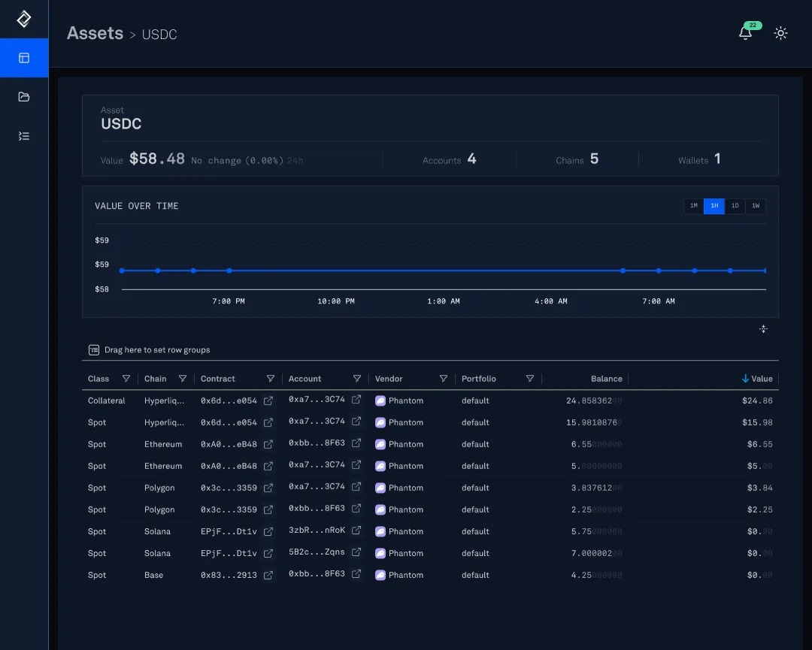The height and width of the screenshot is (650, 812).
Task: Click the autosize columns icon below the chart
Action: 763,329
